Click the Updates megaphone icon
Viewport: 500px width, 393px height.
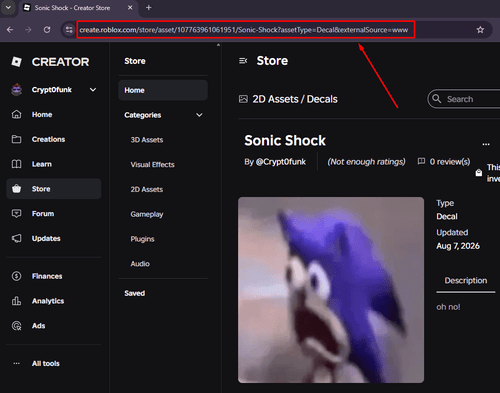coord(16,238)
